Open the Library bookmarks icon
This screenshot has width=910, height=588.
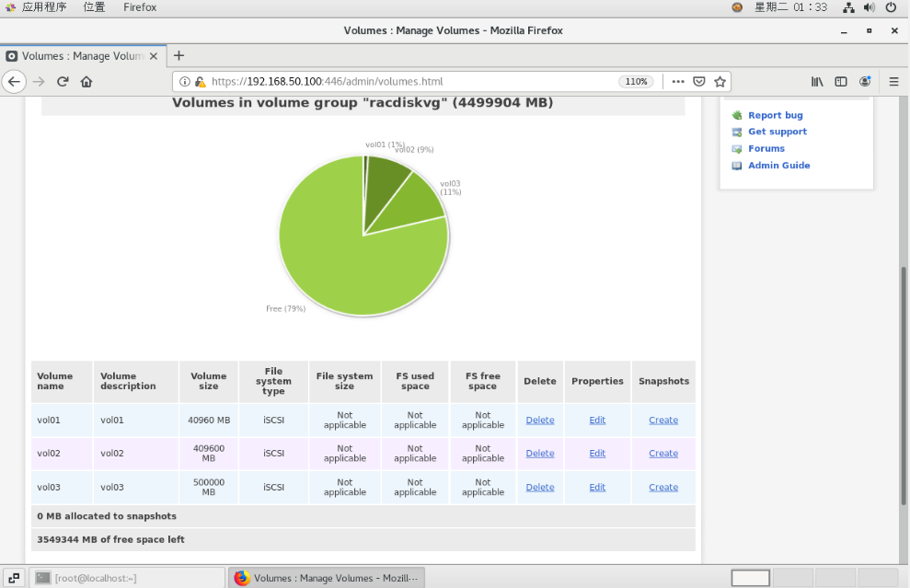tap(817, 82)
